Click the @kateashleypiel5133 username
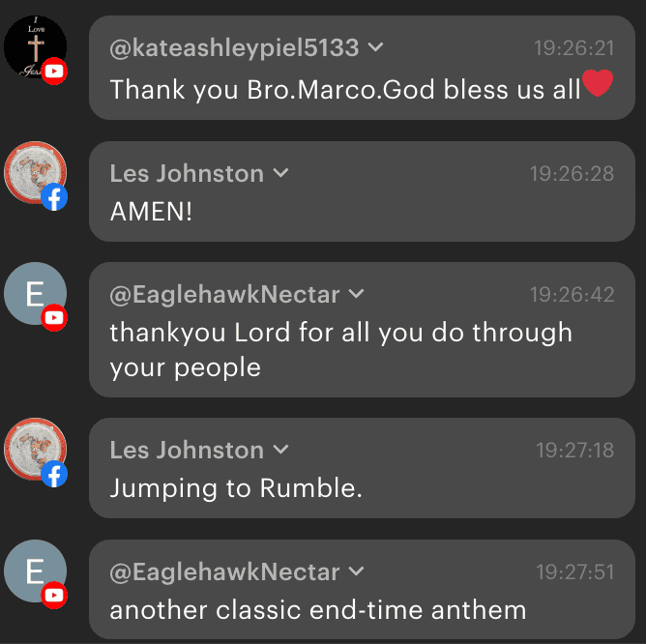 click(x=234, y=47)
